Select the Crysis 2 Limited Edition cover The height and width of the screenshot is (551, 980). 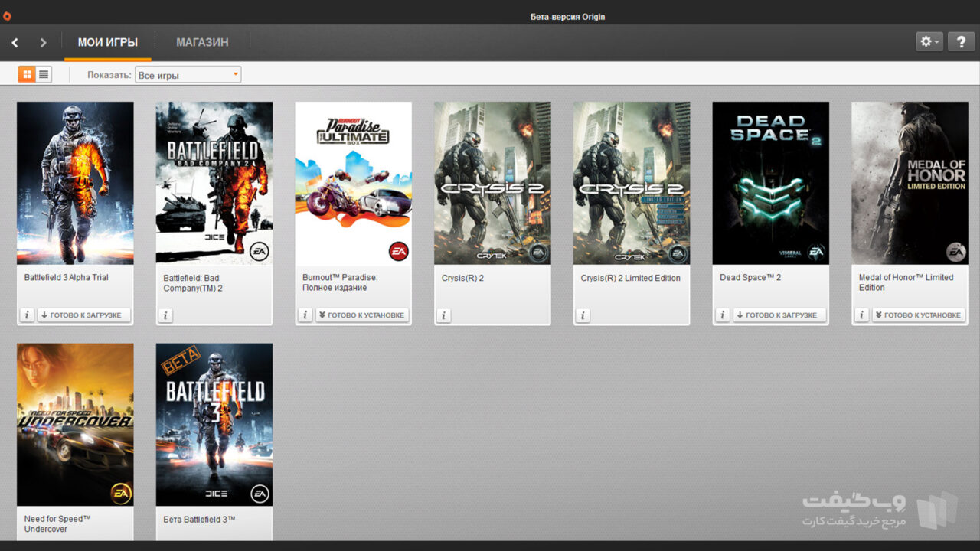(x=632, y=183)
